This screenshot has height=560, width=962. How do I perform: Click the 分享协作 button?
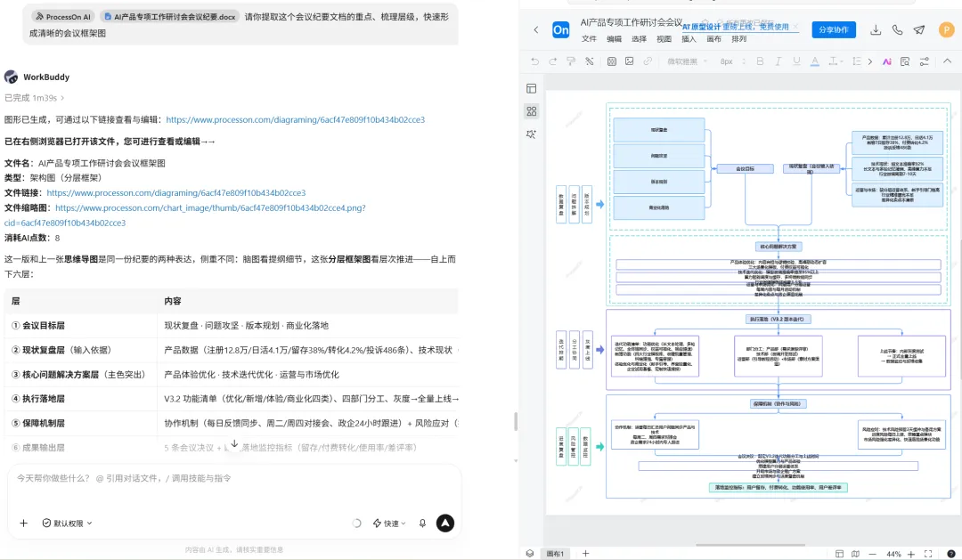834,29
